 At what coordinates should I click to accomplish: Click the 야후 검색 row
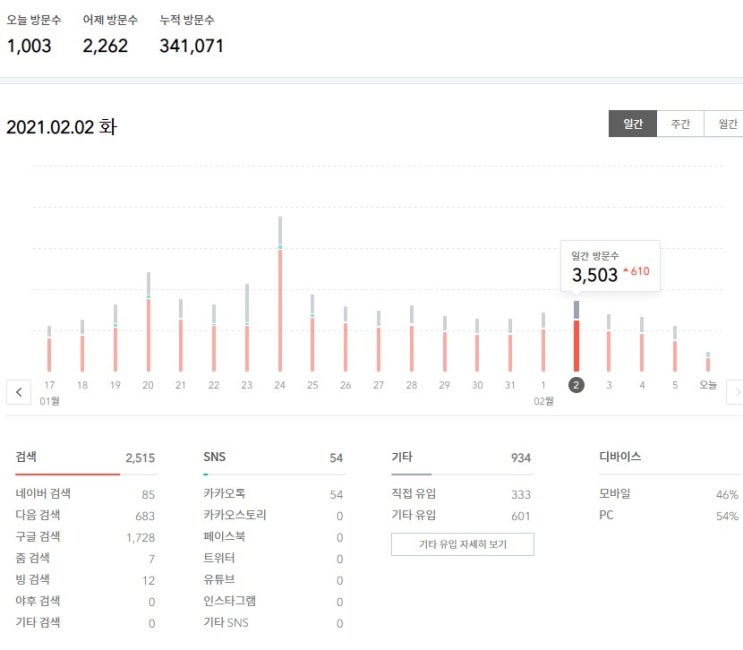pos(85,601)
